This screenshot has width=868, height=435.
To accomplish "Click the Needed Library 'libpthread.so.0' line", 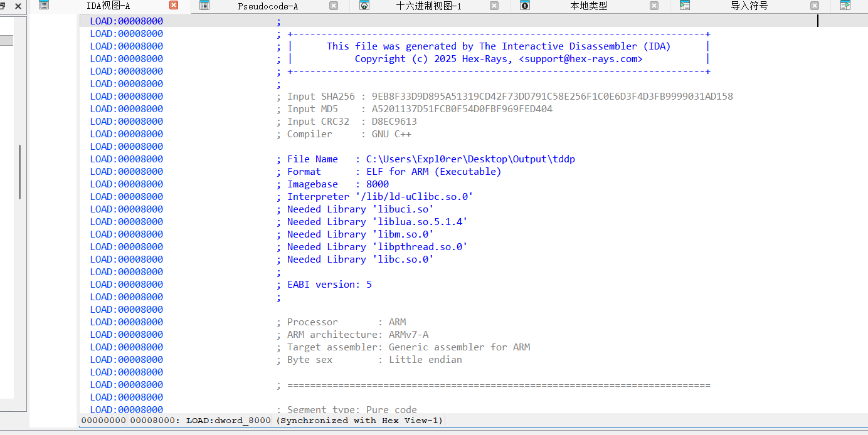I will tap(372, 247).
